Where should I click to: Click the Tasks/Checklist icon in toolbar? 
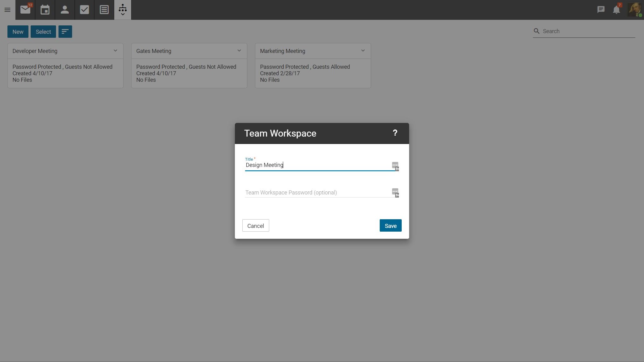pos(84,9)
